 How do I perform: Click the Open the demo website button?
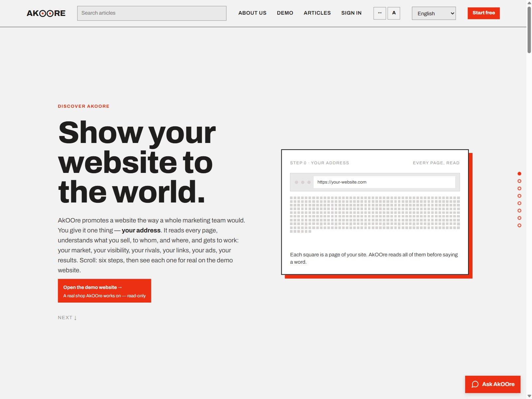point(104,291)
